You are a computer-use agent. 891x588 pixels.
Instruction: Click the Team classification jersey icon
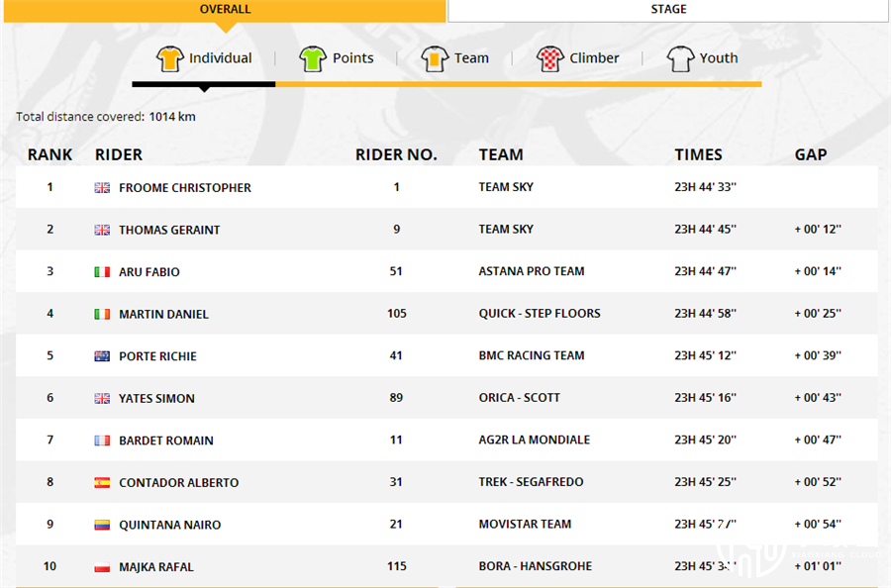435,58
